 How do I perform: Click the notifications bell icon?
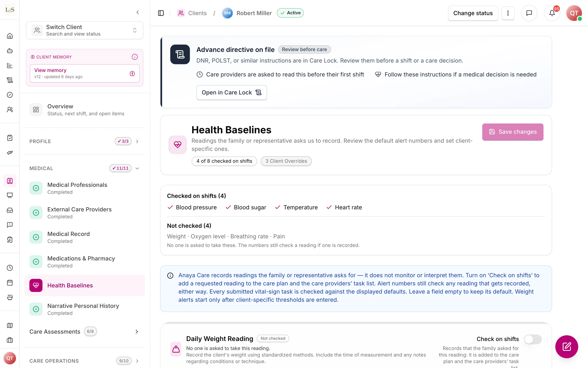coord(552,13)
